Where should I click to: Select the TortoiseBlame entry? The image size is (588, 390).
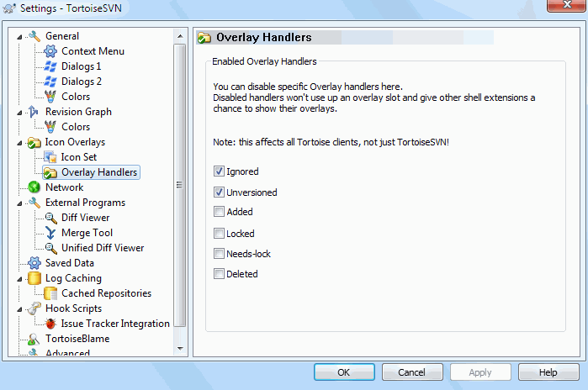tap(77, 339)
